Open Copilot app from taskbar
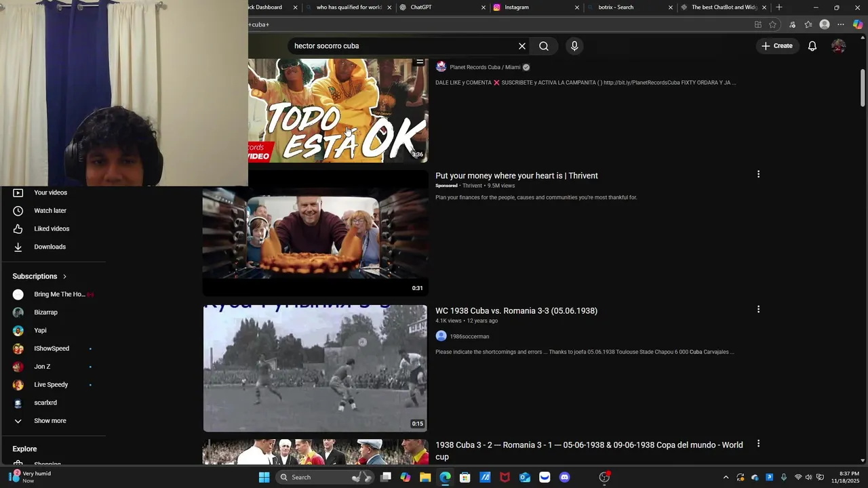 406,477
